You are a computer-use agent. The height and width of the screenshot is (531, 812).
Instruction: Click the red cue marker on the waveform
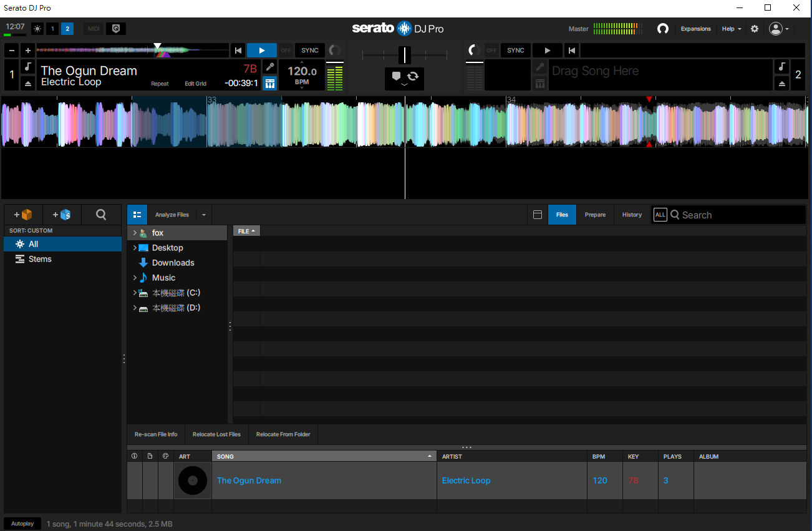[x=649, y=99]
